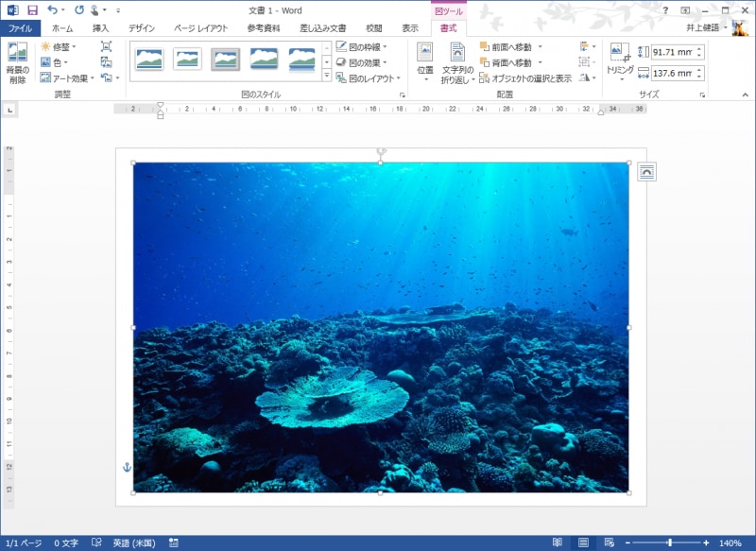Switch to print layout view in status bar
756x551 pixels.
point(583,542)
